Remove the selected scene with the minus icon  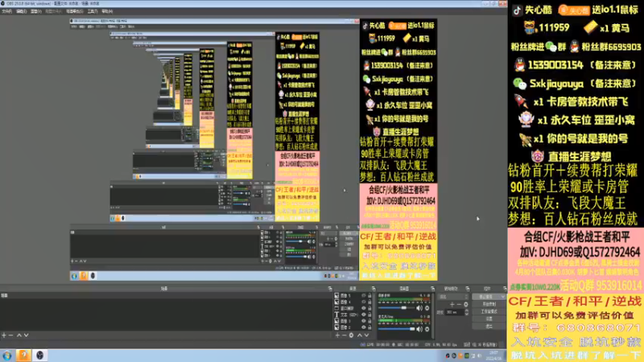point(10,335)
